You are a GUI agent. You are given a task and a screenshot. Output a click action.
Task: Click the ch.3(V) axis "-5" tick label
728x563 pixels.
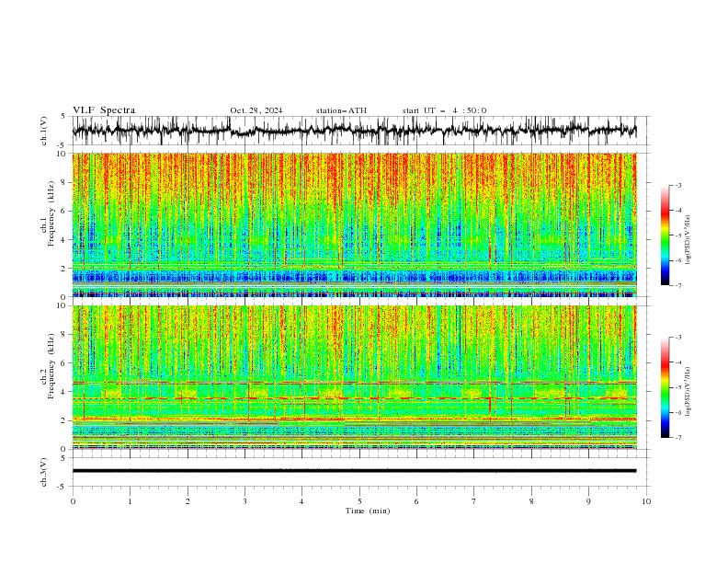63,487
